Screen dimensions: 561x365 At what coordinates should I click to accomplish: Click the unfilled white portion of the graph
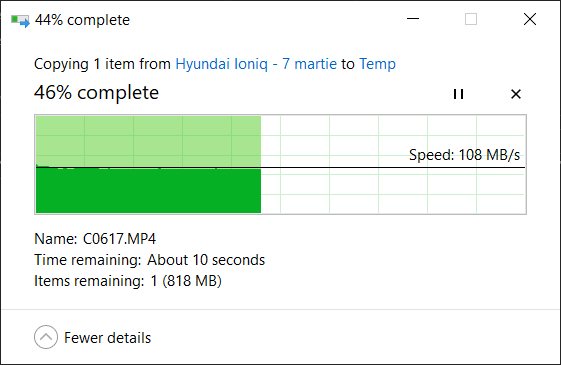pos(393,190)
